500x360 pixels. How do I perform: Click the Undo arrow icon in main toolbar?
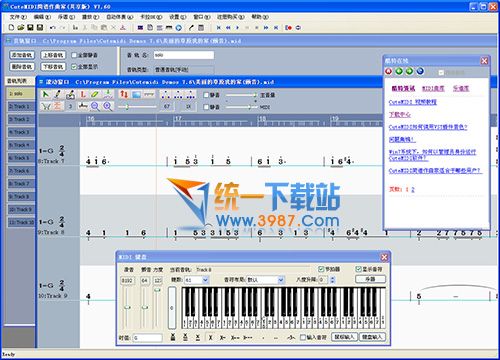point(53,28)
